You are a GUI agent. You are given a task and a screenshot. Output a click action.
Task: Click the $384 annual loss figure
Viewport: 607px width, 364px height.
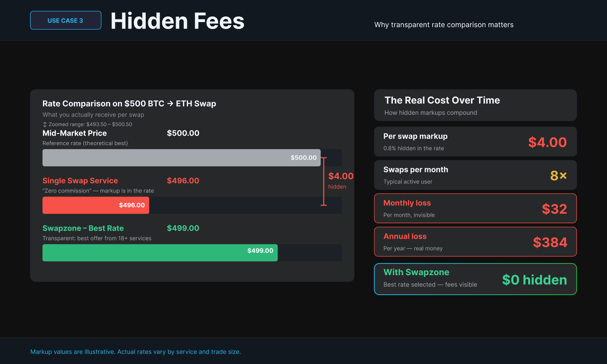(550, 242)
